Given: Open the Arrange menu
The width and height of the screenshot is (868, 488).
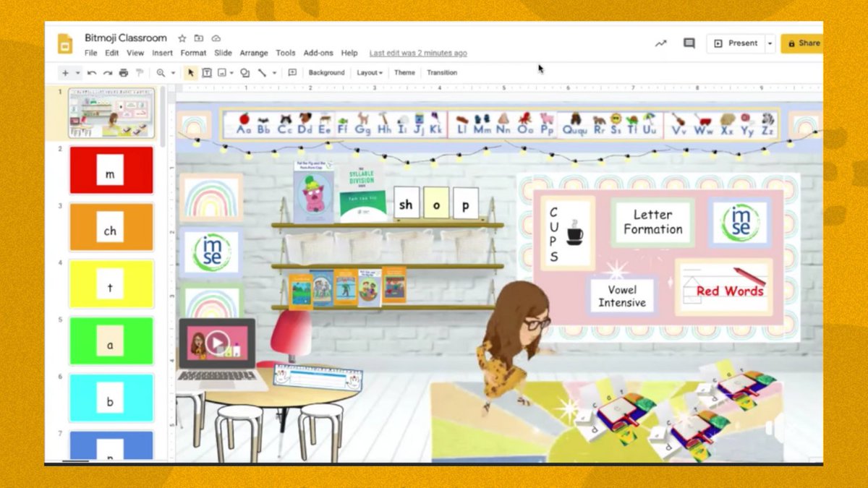Looking at the screenshot, I should [x=254, y=53].
